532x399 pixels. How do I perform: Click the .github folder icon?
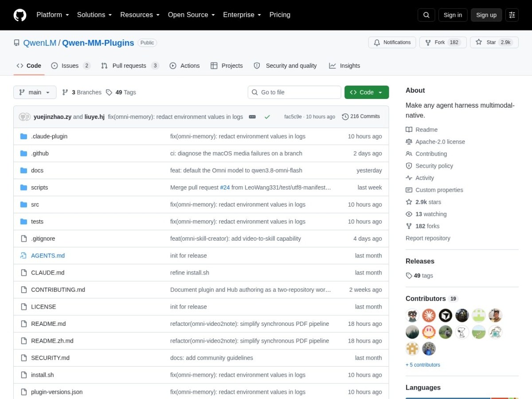(x=24, y=153)
